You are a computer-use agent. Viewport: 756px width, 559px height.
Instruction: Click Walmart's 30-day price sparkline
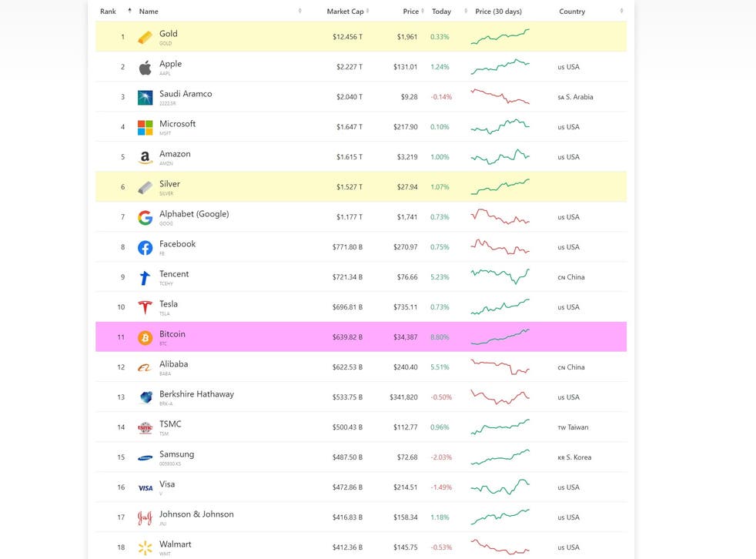[500, 547]
